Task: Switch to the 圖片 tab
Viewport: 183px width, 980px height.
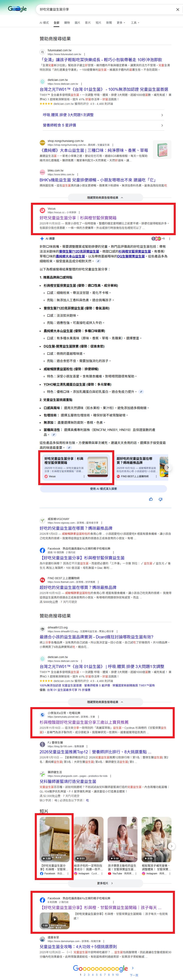Action: click(x=77, y=23)
